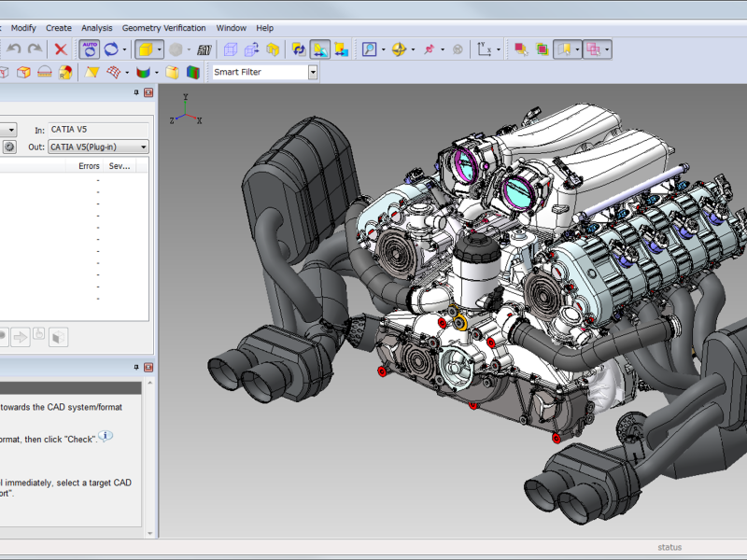This screenshot has height=560, width=747.
Task: Open the Smart Filter dropdown
Action: pyautogui.click(x=313, y=72)
